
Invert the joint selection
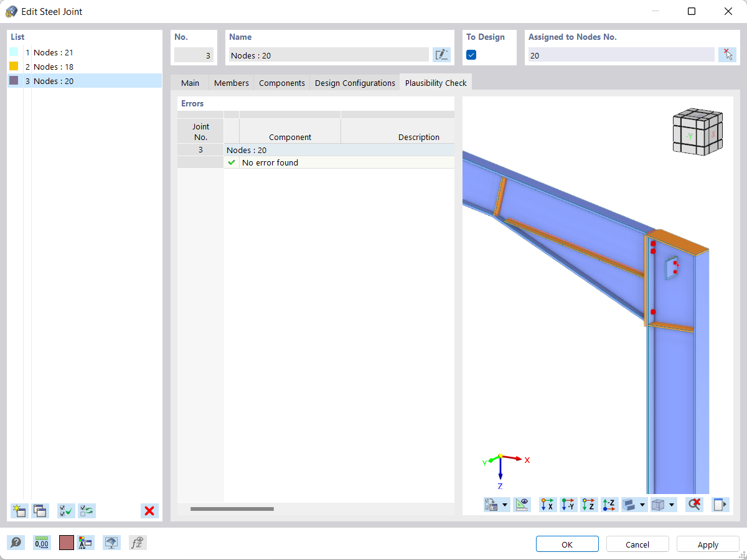coord(87,511)
